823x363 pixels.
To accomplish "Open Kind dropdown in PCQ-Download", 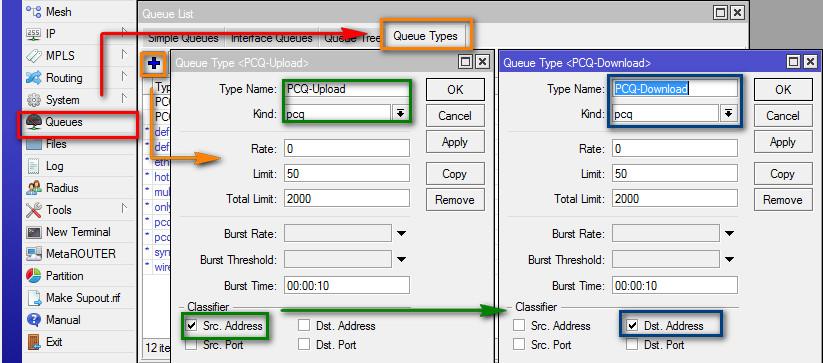I will coord(729,113).
